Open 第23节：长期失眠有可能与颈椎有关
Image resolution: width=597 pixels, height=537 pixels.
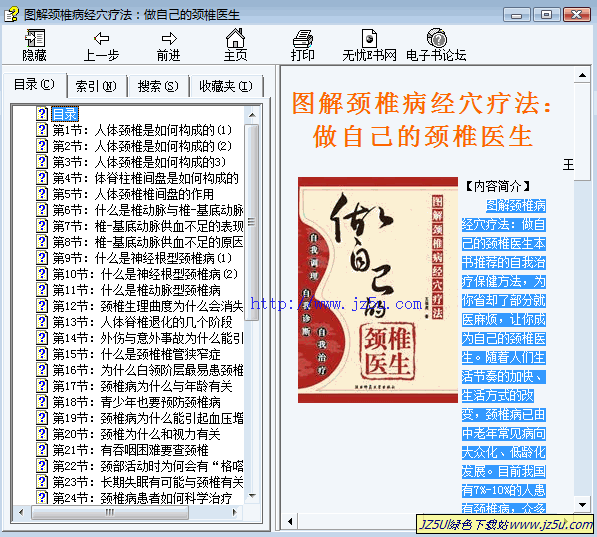point(148,482)
